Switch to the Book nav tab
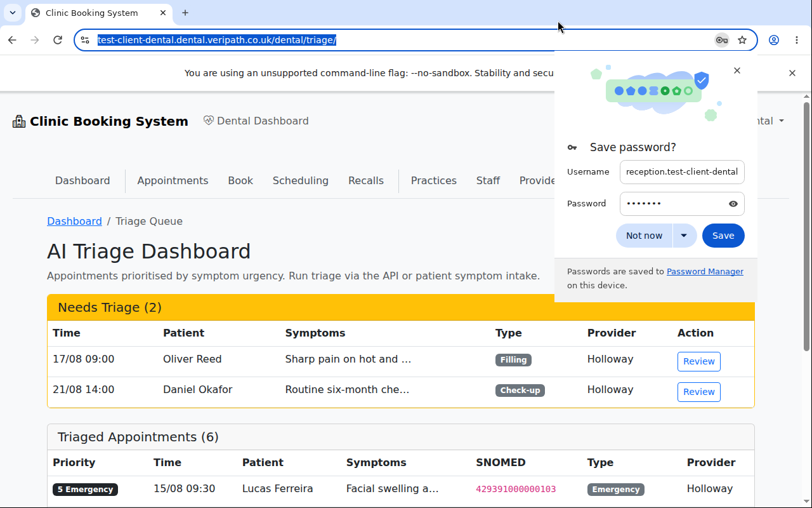This screenshot has height=508, width=812. point(240,181)
